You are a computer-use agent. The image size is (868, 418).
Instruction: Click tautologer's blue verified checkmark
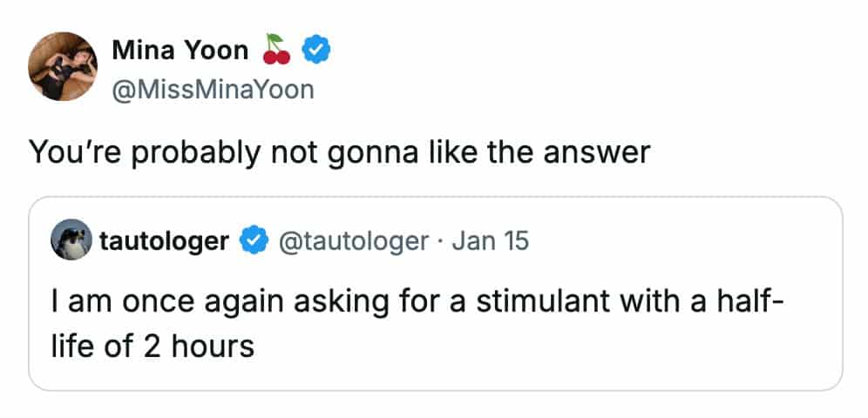254,241
